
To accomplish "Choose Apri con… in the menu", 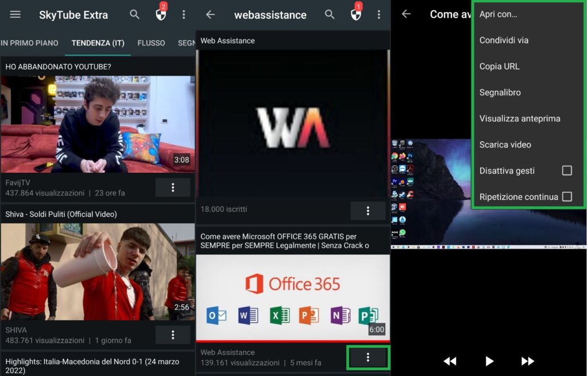I will pos(528,14).
